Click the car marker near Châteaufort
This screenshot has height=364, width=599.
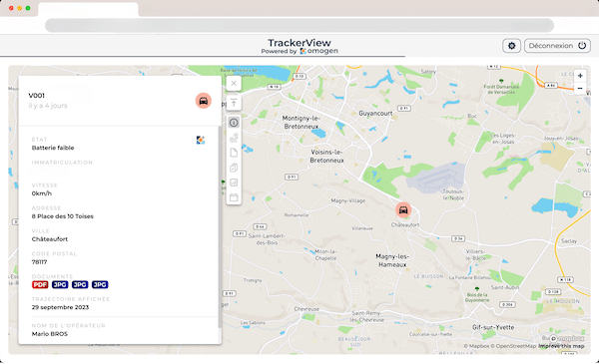click(x=403, y=209)
